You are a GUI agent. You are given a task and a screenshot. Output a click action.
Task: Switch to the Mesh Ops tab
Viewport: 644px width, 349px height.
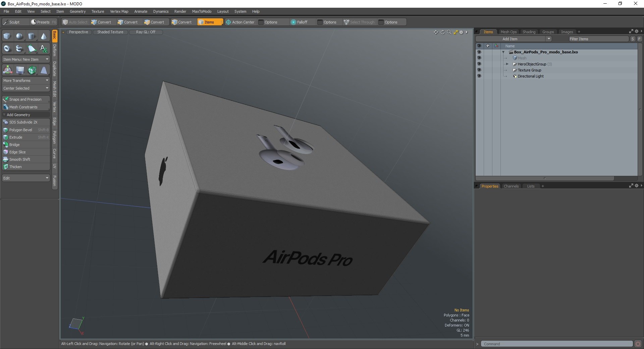point(508,32)
